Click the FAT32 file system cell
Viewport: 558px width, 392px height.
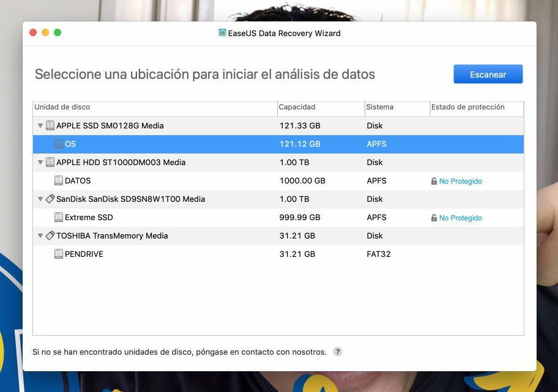(x=379, y=254)
